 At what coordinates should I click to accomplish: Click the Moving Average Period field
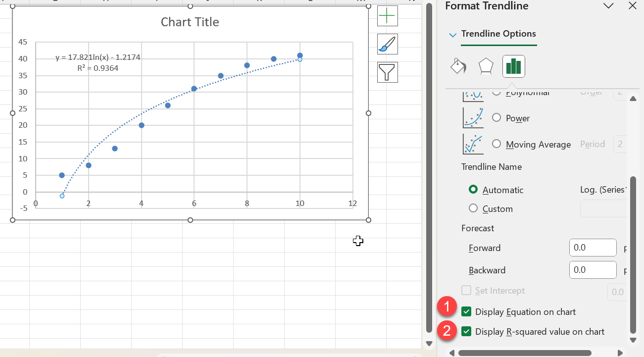click(620, 144)
